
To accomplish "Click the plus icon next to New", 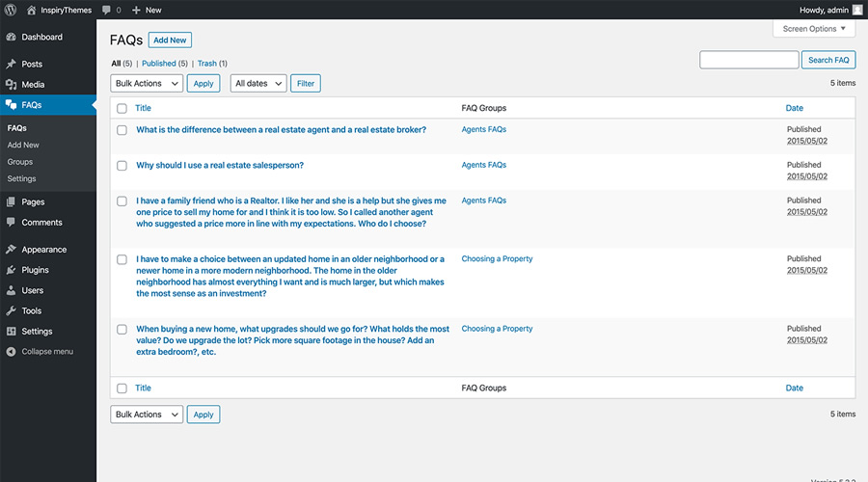I will pyautogui.click(x=136, y=10).
